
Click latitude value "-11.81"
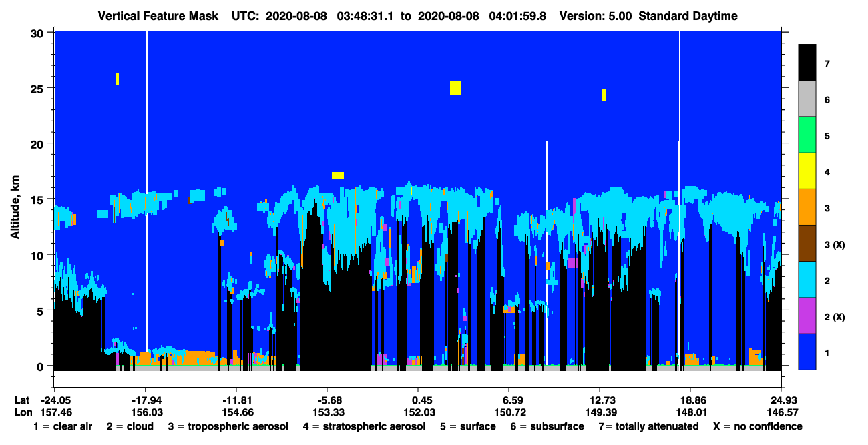coord(236,400)
